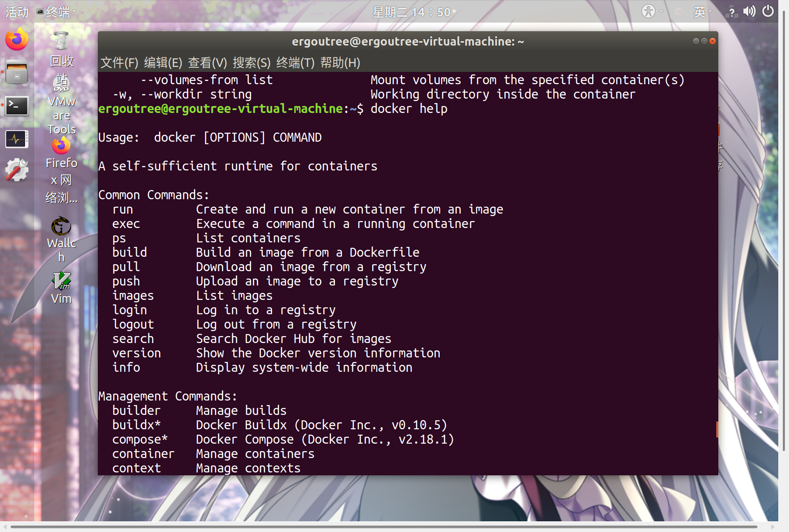This screenshot has height=532, width=789.
Task: Click the 'images' command row
Action: point(192,296)
